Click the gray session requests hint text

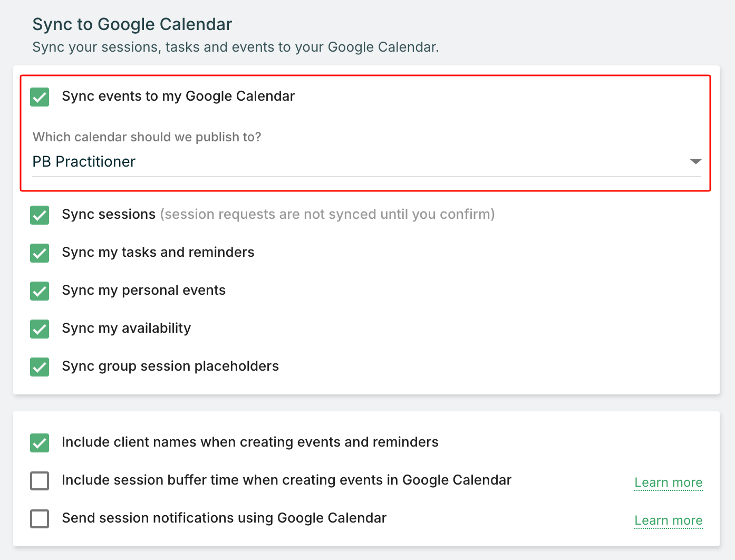(327, 215)
